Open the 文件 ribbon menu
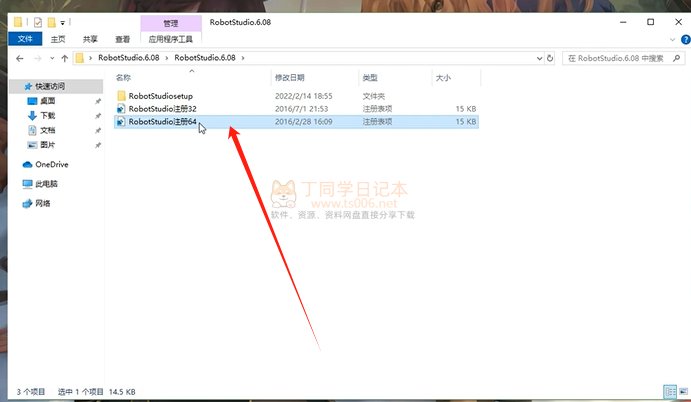The height and width of the screenshot is (402, 691). click(25, 39)
